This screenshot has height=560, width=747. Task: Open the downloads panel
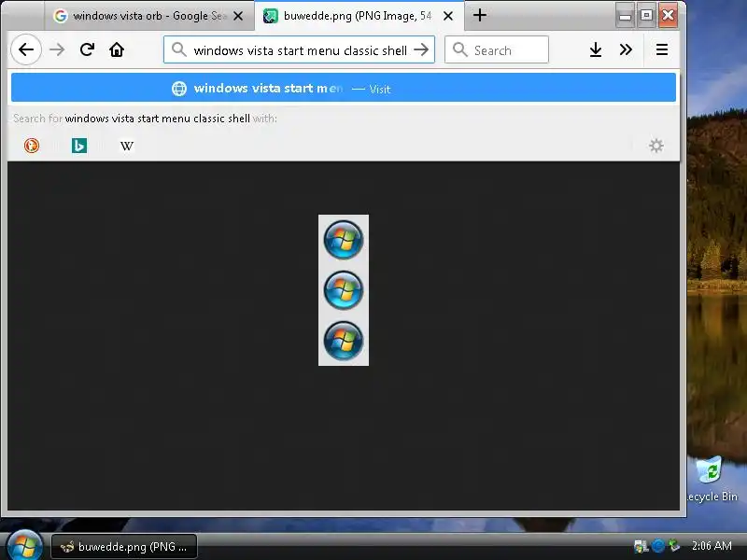tap(596, 49)
